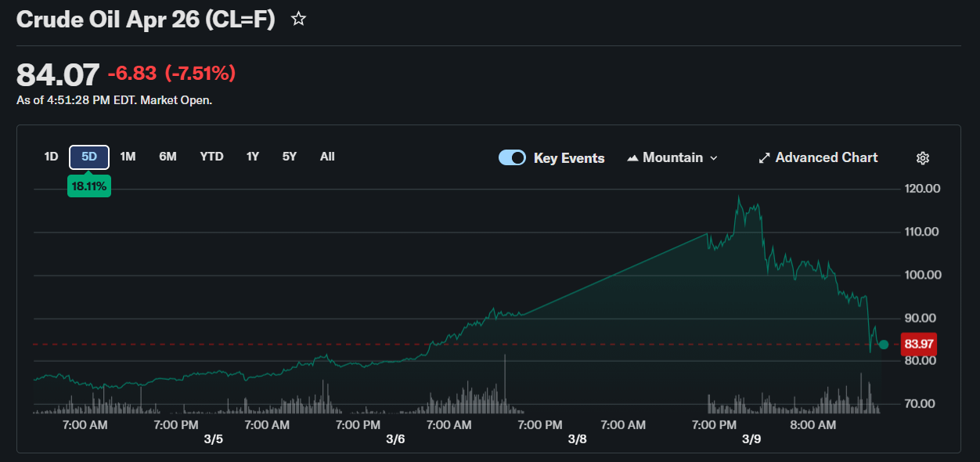Click the expand arrows icon for Advanced Chart

tap(764, 158)
